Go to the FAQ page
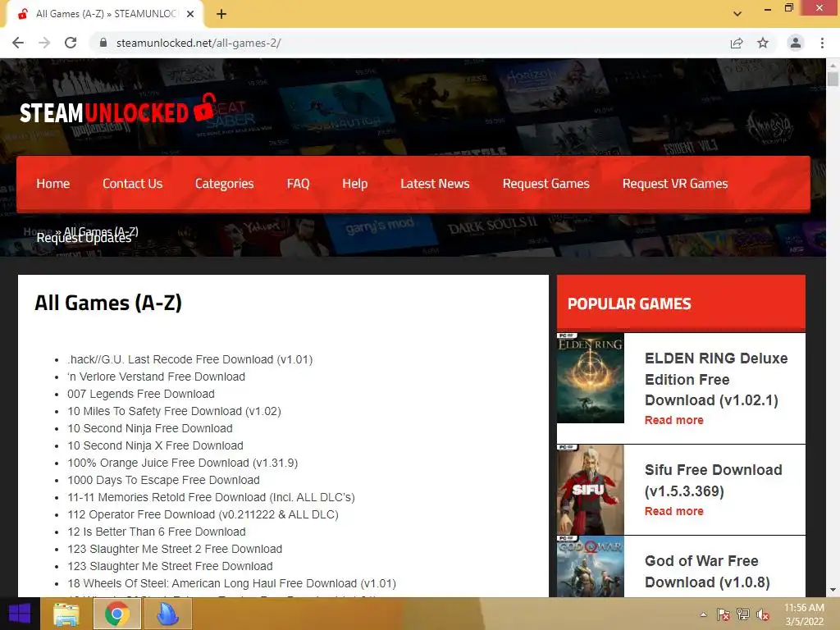This screenshot has height=630, width=840. 298,184
